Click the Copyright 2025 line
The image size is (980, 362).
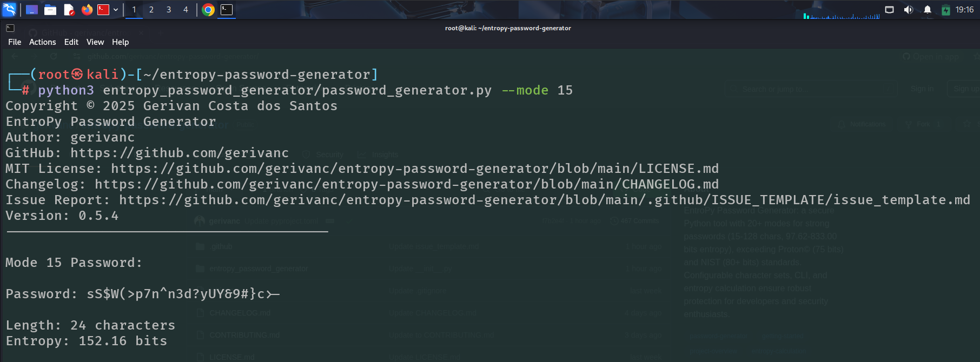coord(171,106)
